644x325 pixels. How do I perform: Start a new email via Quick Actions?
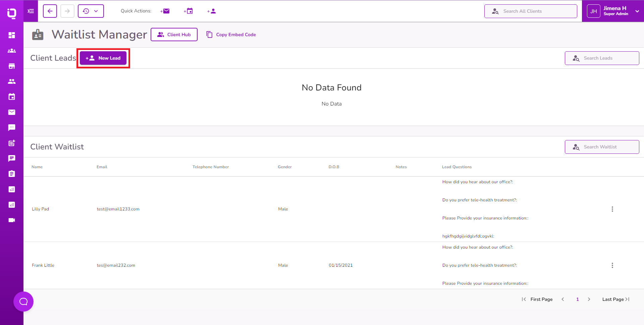165,11
